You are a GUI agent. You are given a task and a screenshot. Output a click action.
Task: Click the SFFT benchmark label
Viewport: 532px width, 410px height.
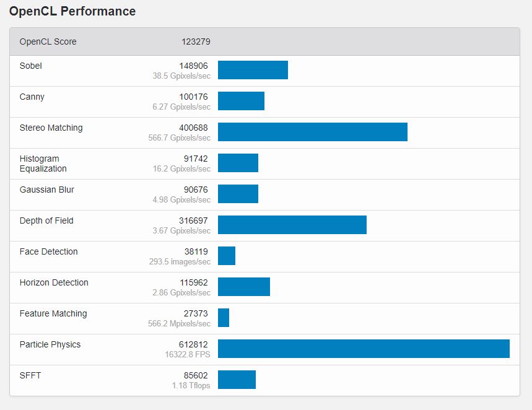coord(30,375)
